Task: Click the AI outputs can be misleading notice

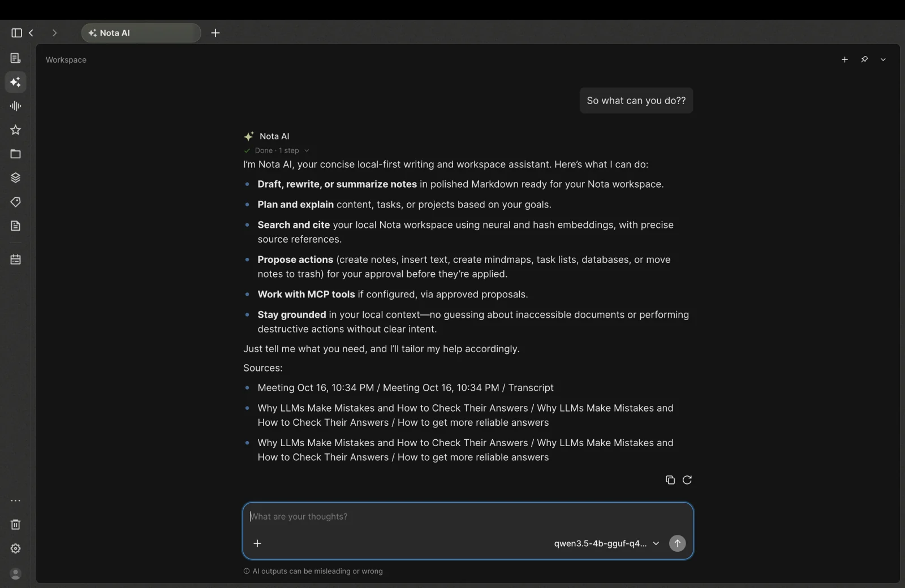Action: tap(313, 571)
